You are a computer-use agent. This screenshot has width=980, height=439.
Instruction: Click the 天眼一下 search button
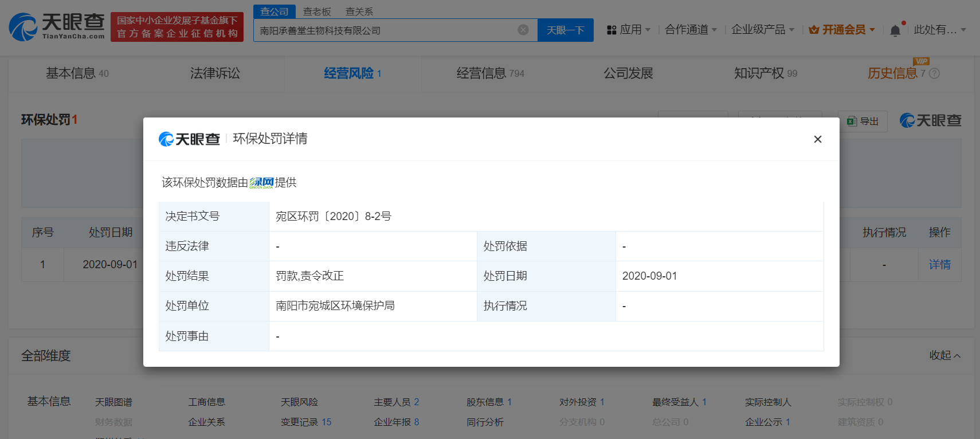[x=565, y=30]
